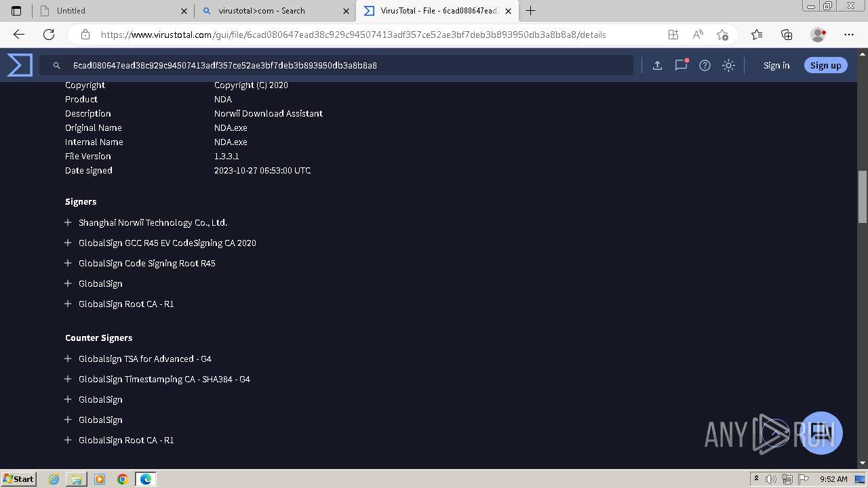This screenshot has height=488, width=868.
Task: Click the search magnifier icon in VirusTotal bar
Action: (x=57, y=66)
